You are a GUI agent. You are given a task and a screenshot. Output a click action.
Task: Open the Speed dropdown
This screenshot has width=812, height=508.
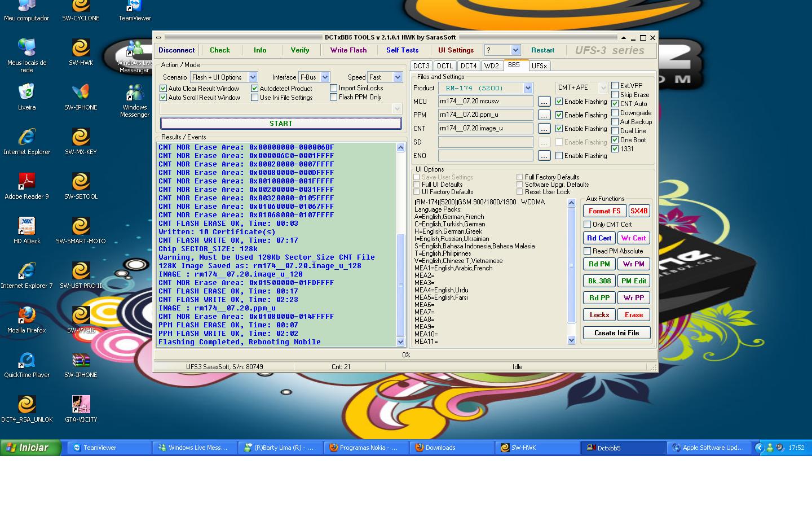(398, 77)
